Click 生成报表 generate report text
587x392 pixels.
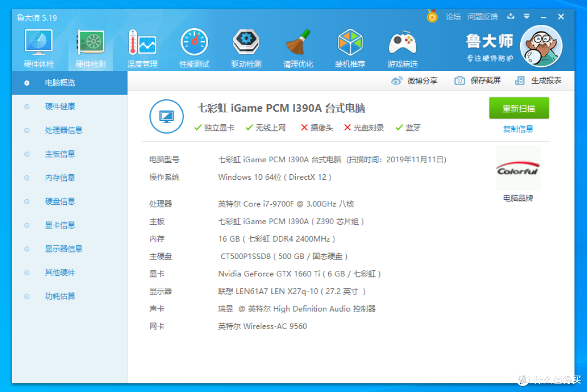546,80
